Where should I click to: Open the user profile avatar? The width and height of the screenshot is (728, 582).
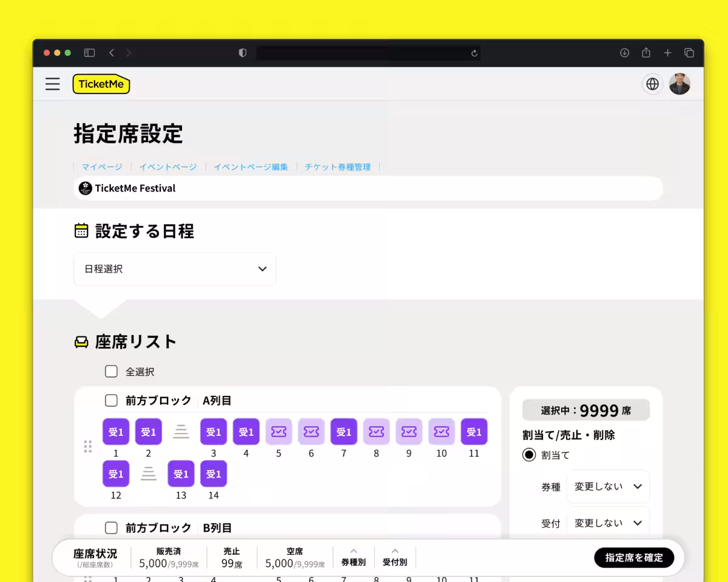click(x=679, y=84)
